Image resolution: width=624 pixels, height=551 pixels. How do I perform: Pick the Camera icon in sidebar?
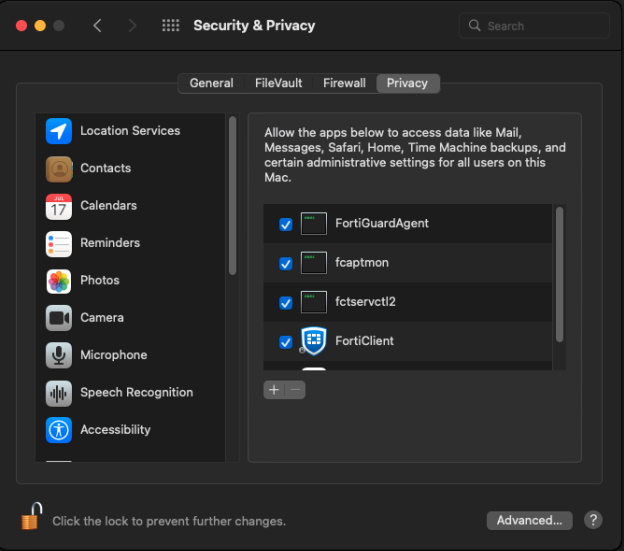tap(58, 318)
